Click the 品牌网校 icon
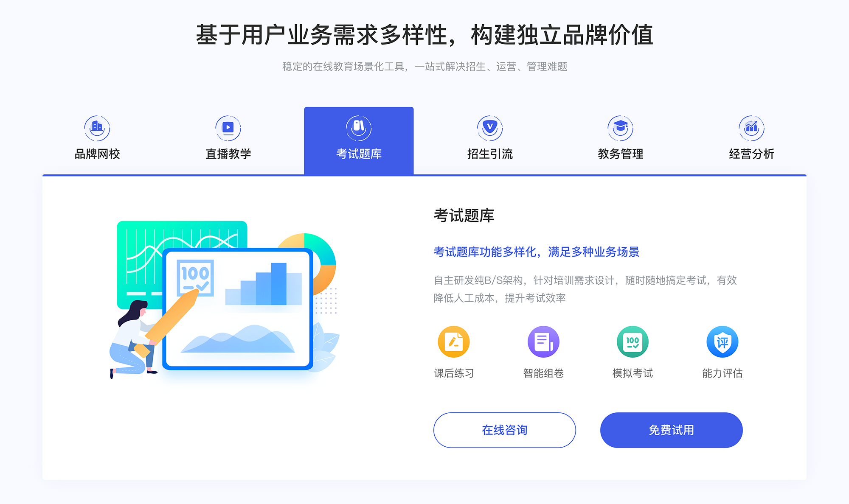The image size is (849, 504). point(96,126)
